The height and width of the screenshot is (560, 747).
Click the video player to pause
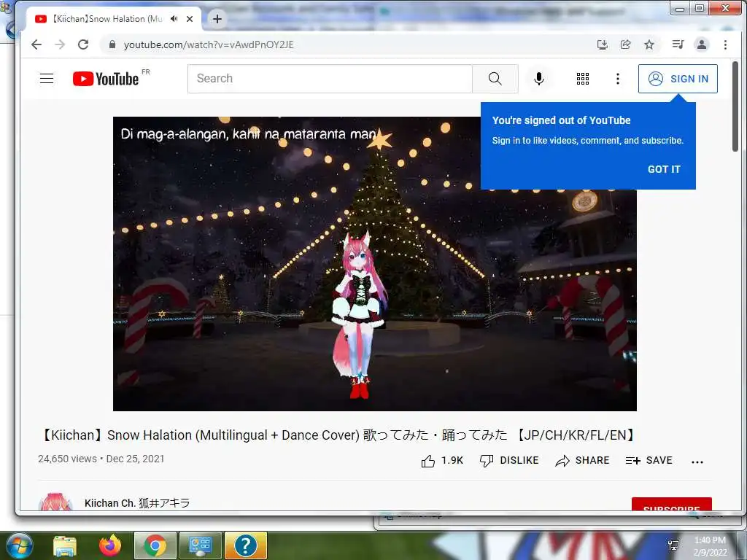(374, 263)
